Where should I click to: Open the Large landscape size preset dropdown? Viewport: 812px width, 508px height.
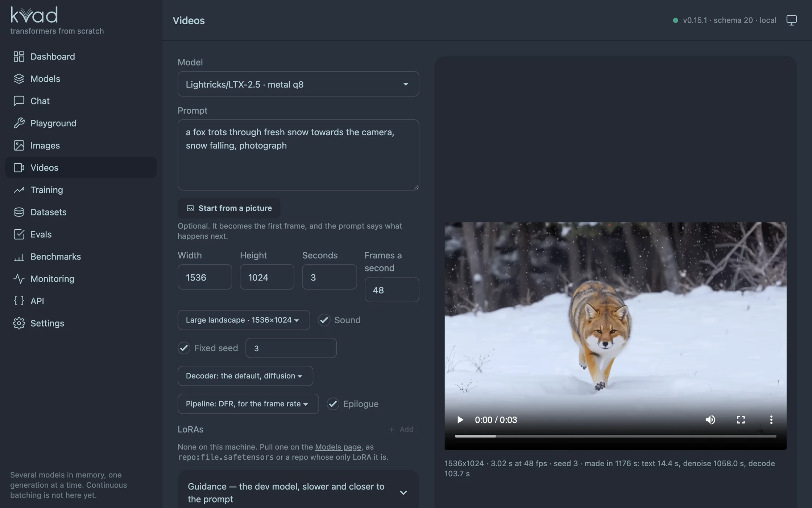point(244,320)
